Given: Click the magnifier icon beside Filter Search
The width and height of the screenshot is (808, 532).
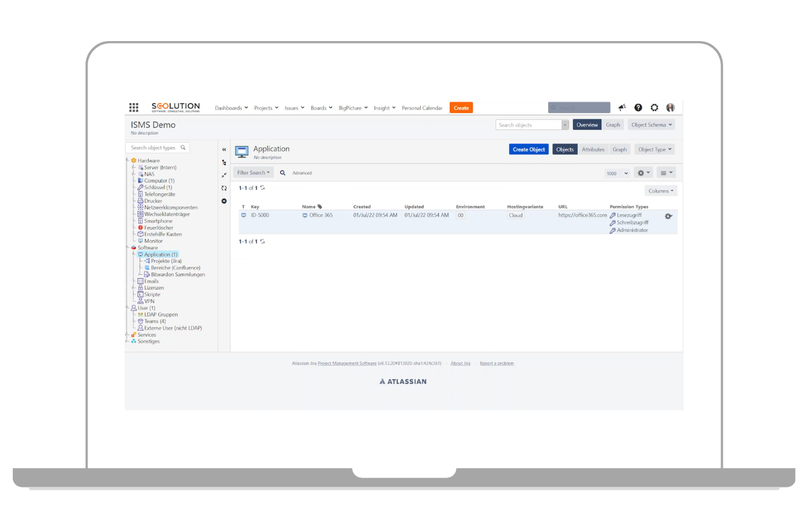Looking at the screenshot, I should click(x=283, y=173).
